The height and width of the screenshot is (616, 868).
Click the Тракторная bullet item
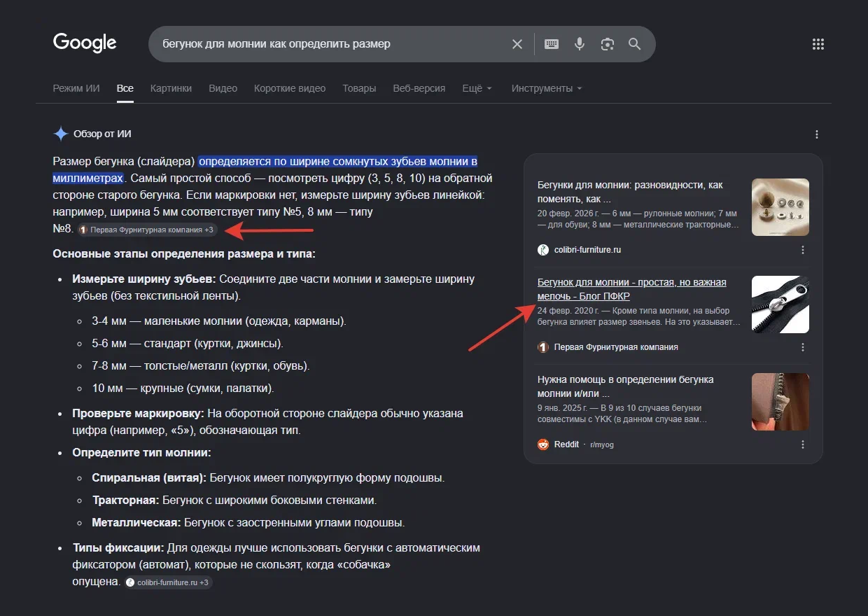pyautogui.click(x=234, y=500)
